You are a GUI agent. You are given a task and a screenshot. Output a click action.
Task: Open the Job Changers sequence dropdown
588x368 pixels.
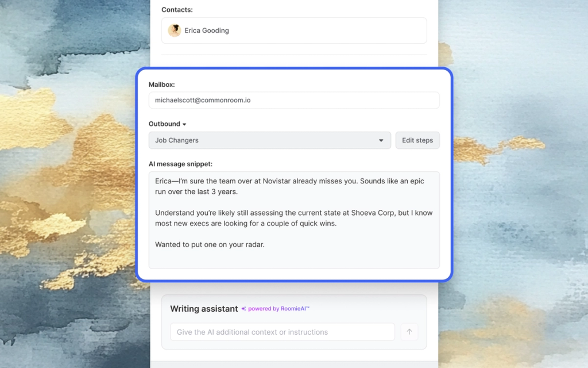coord(270,140)
